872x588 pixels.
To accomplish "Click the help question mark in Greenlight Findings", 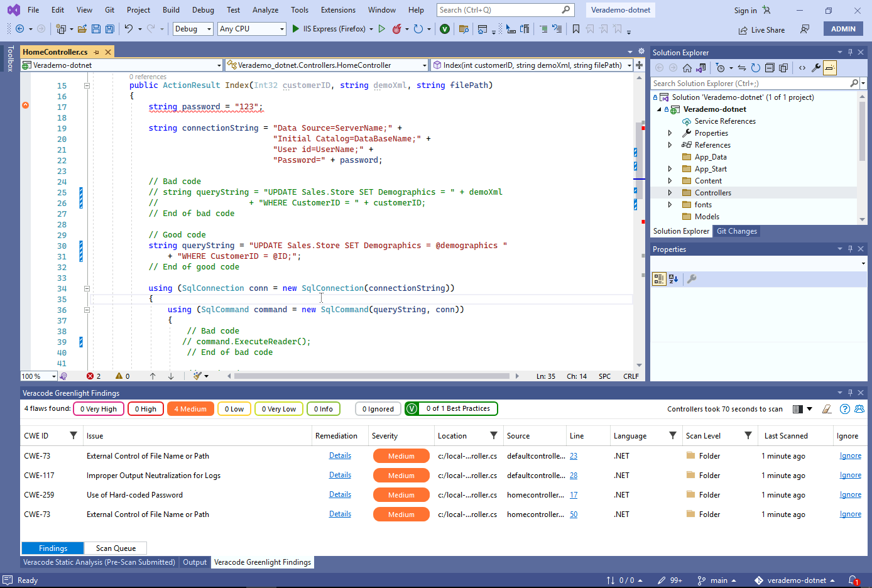I will pyautogui.click(x=845, y=409).
